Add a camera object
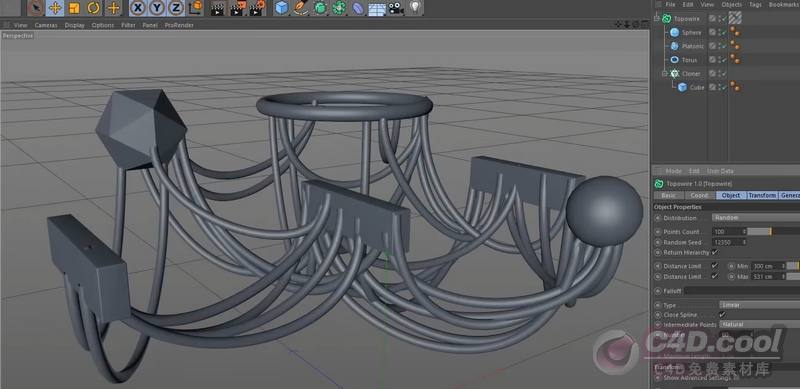Viewport: 800px width, 389px height. point(396,8)
